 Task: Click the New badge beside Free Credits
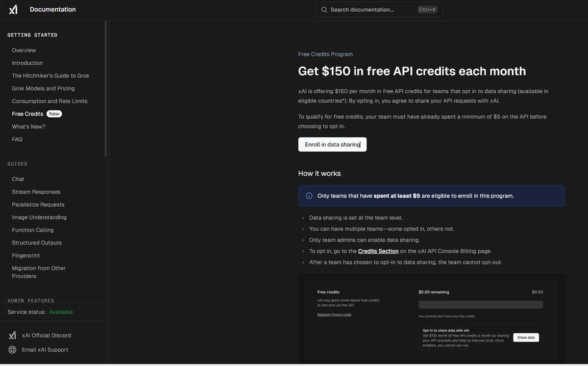coord(54,114)
